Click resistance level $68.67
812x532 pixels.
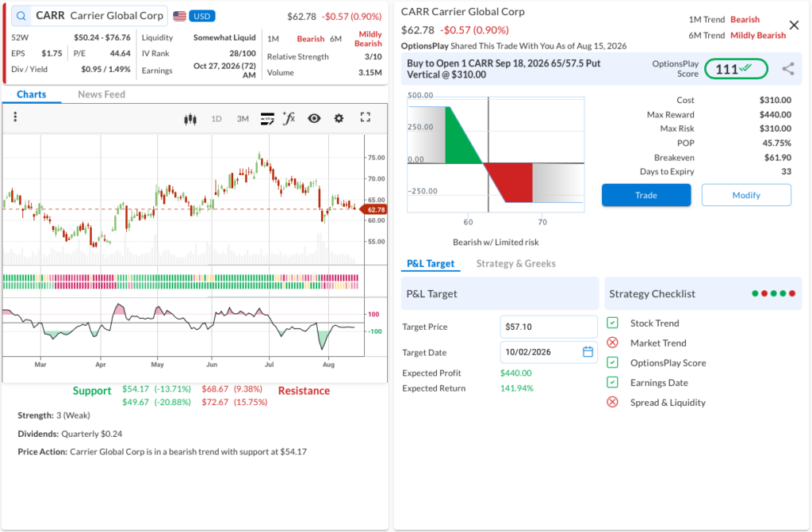point(215,389)
